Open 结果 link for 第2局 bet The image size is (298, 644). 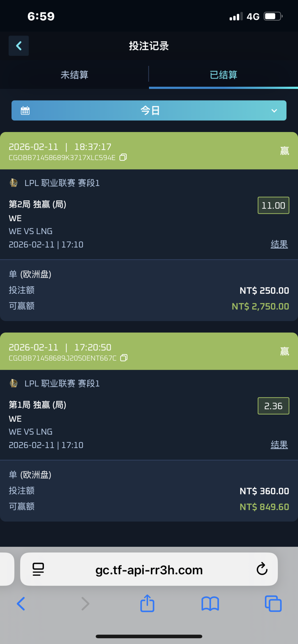tap(279, 244)
